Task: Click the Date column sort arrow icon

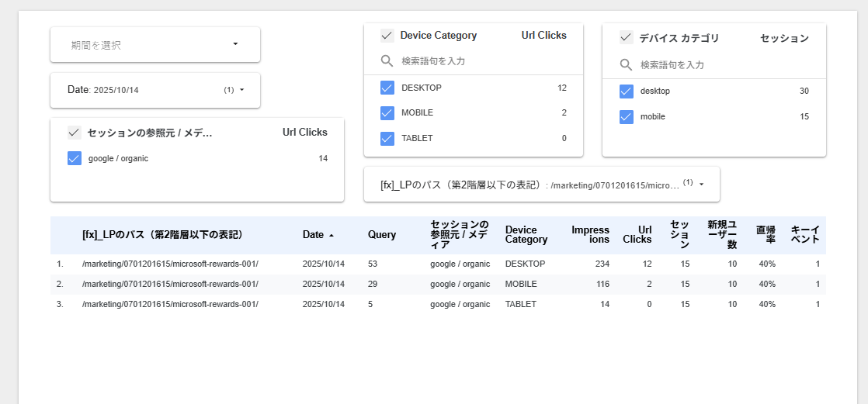Action: pyautogui.click(x=332, y=235)
